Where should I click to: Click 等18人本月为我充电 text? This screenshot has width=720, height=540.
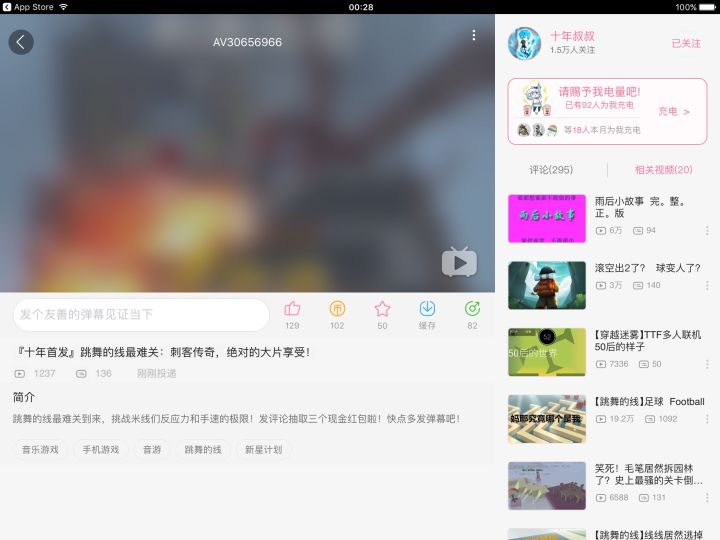click(x=602, y=130)
